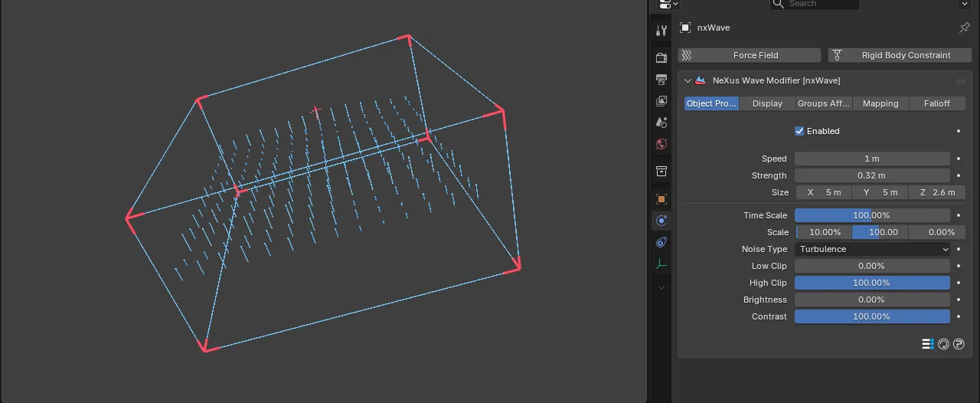Image resolution: width=980 pixels, height=403 pixels.
Task: Uncheck the Enabled checkbox
Action: 799,131
